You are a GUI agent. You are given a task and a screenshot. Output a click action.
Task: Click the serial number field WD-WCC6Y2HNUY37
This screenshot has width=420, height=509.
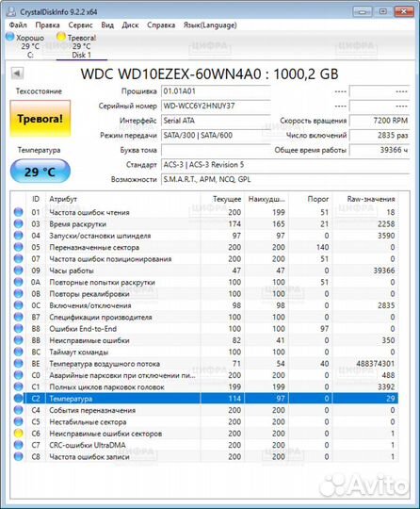(x=216, y=106)
